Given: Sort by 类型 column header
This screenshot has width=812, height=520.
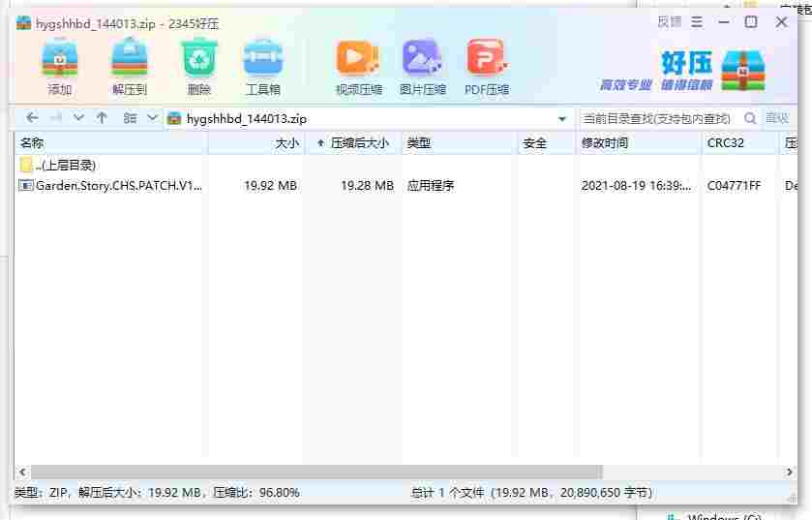Looking at the screenshot, I should point(460,143).
